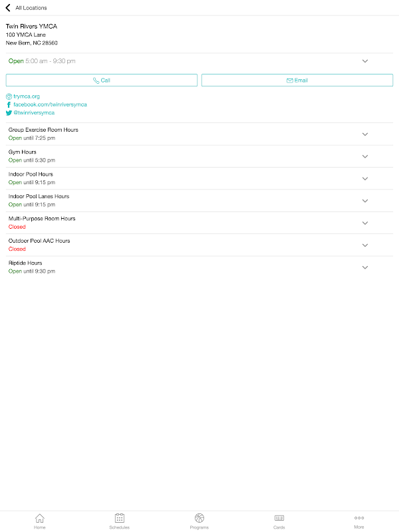
Task: Expand the main Open 5:00 am hours chevron
Action: click(x=365, y=61)
